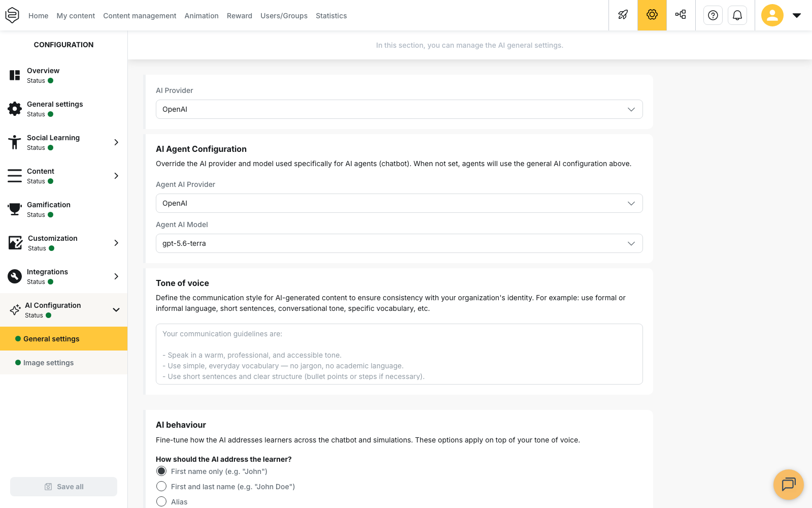This screenshot has height=508, width=812.
Task: Expand the Customization submenu chevron
Action: click(116, 243)
